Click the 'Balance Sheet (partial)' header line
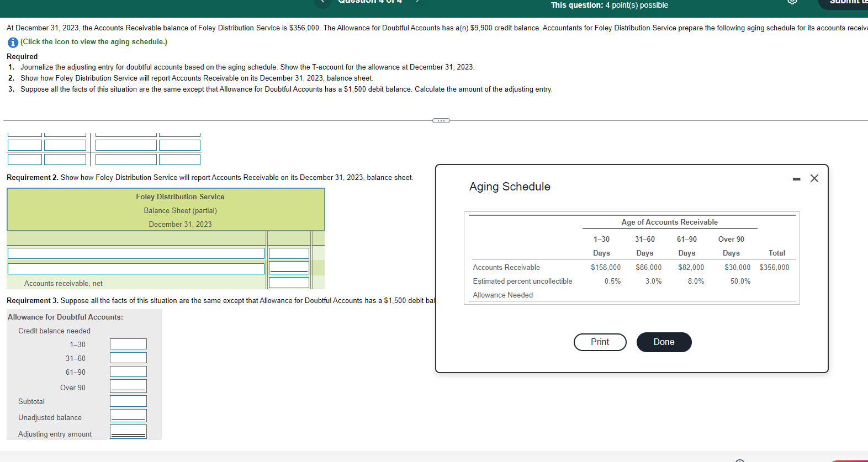 pyautogui.click(x=180, y=210)
